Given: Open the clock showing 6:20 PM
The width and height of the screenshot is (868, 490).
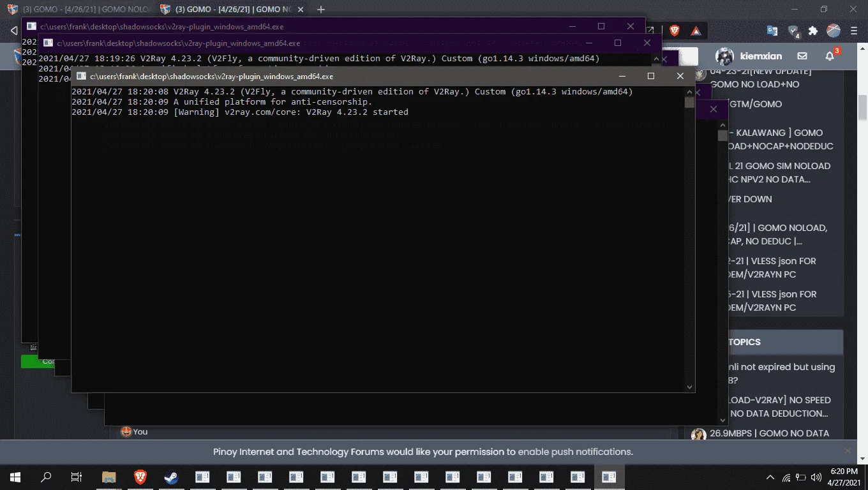Looking at the screenshot, I should (x=844, y=477).
